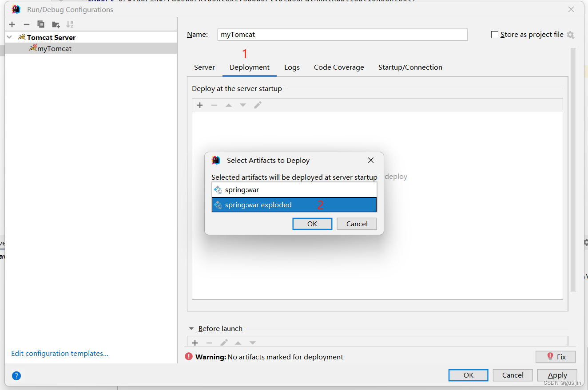588x390 pixels.
Task: Select spring:war artifact
Action: [294, 190]
